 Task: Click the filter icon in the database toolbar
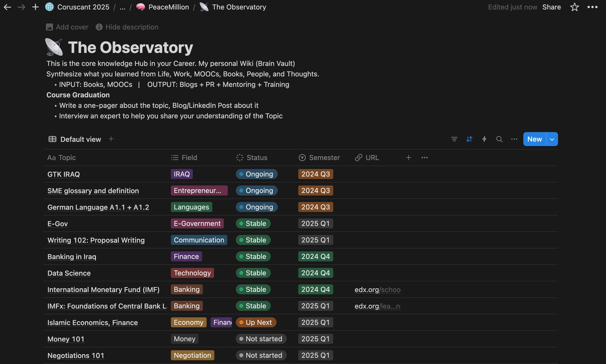(x=454, y=139)
